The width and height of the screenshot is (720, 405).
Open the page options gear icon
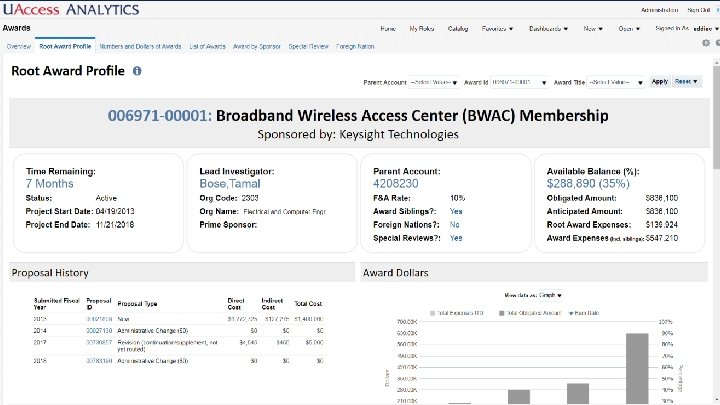click(706, 43)
